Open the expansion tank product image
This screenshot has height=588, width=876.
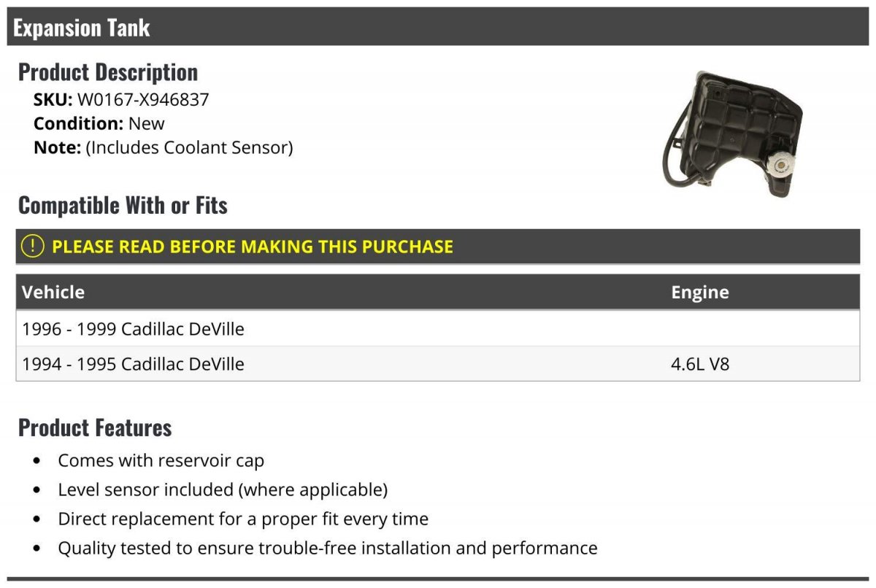click(x=732, y=136)
